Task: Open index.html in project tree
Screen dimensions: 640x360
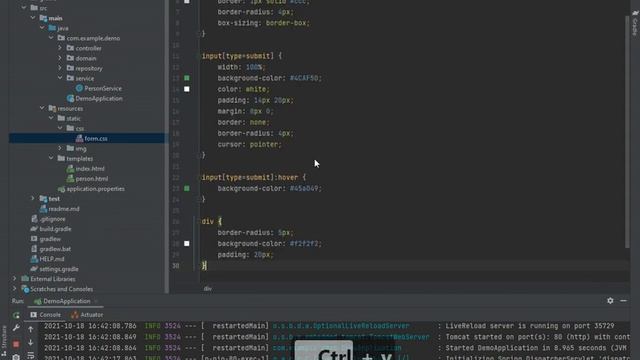Action: pyautogui.click(x=90, y=169)
